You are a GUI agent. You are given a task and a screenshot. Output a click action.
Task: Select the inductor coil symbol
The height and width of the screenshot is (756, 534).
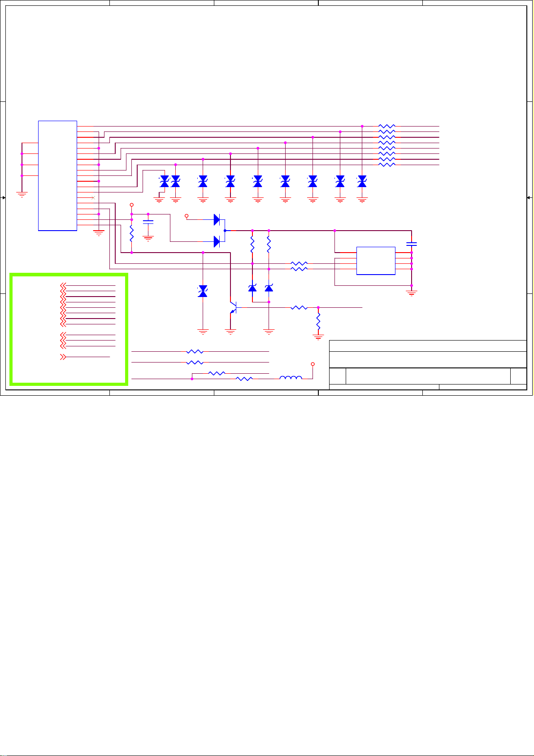point(291,379)
